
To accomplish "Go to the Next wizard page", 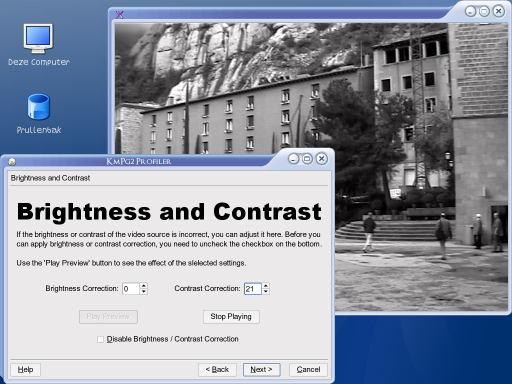I will pos(261,370).
